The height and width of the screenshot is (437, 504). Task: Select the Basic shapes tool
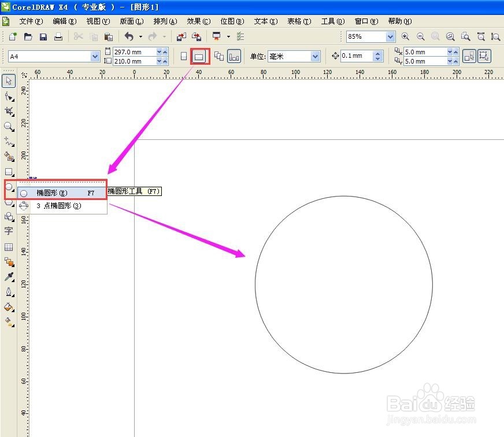point(9,217)
